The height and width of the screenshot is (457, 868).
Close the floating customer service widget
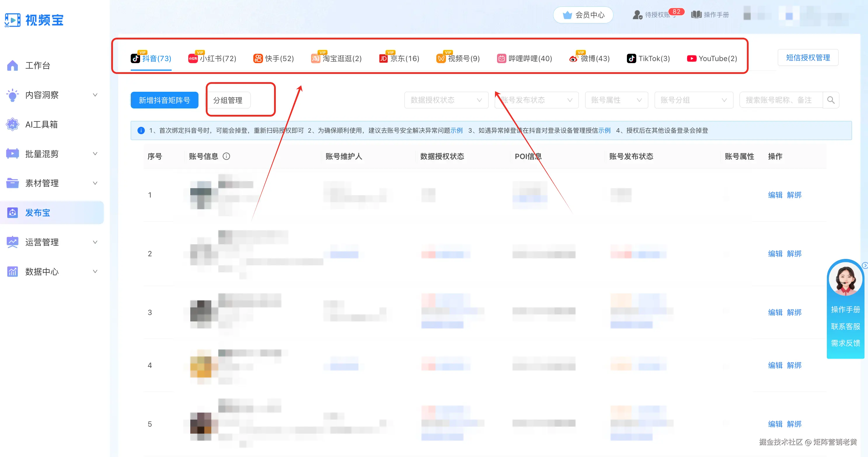tap(864, 265)
